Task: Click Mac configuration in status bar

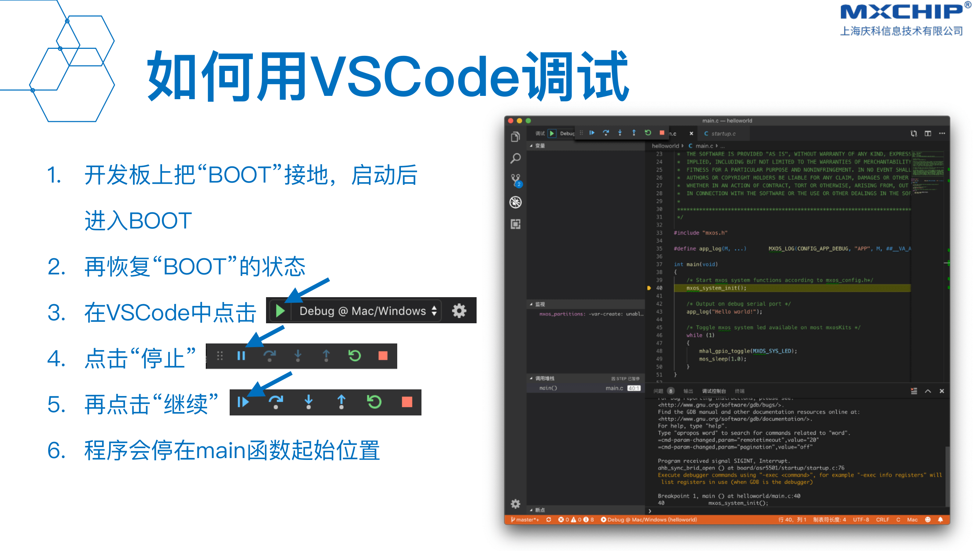Action: 912,519
